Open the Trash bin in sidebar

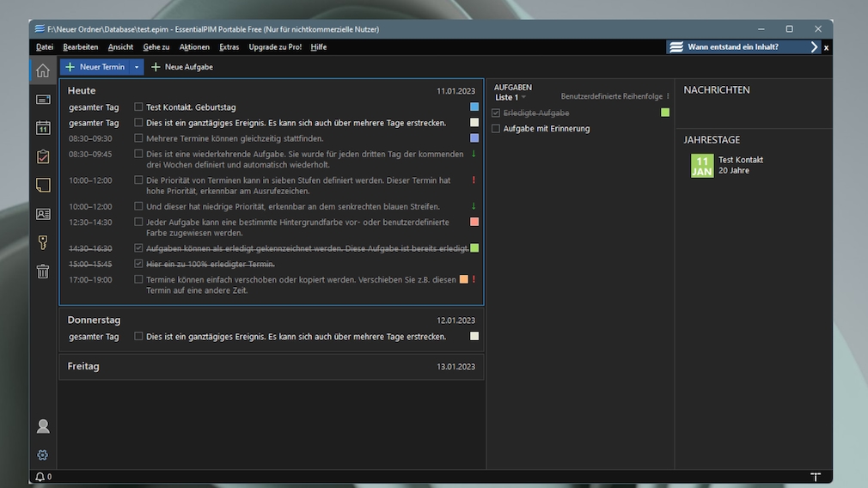(43, 271)
